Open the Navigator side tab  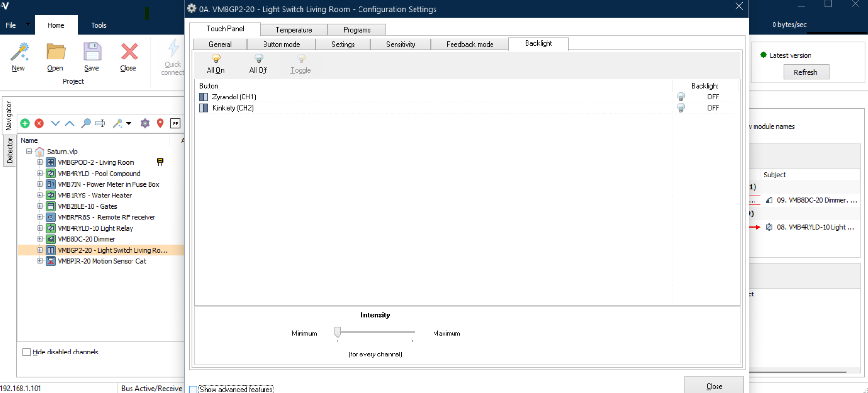9,116
